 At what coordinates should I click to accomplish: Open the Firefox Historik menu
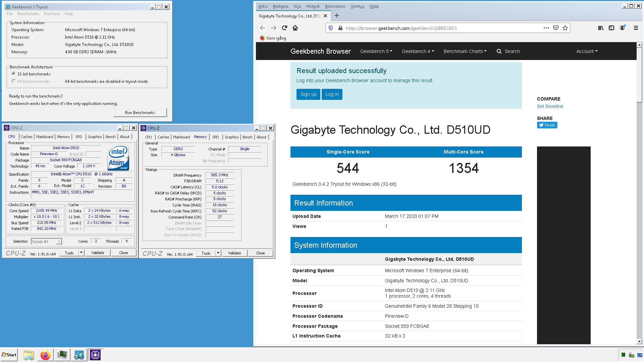[x=313, y=6]
